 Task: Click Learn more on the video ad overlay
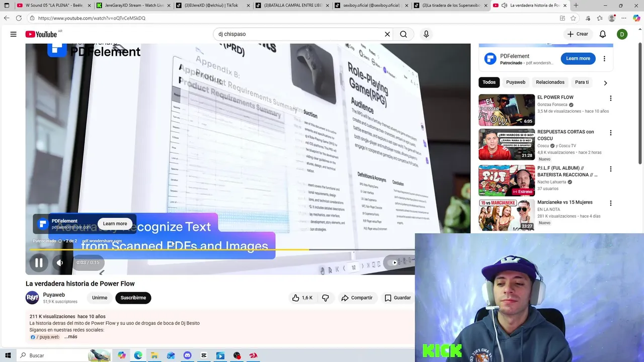[115, 224]
